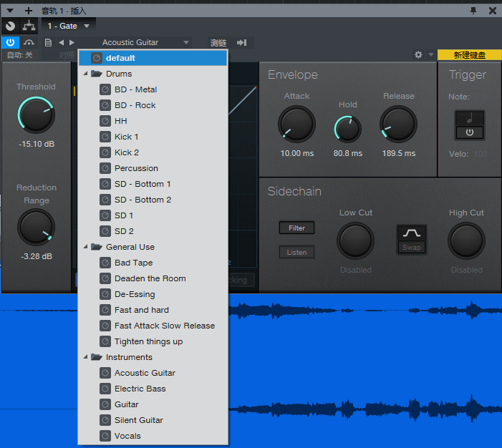
Task: Select the HH preset
Action: pyautogui.click(x=153, y=121)
